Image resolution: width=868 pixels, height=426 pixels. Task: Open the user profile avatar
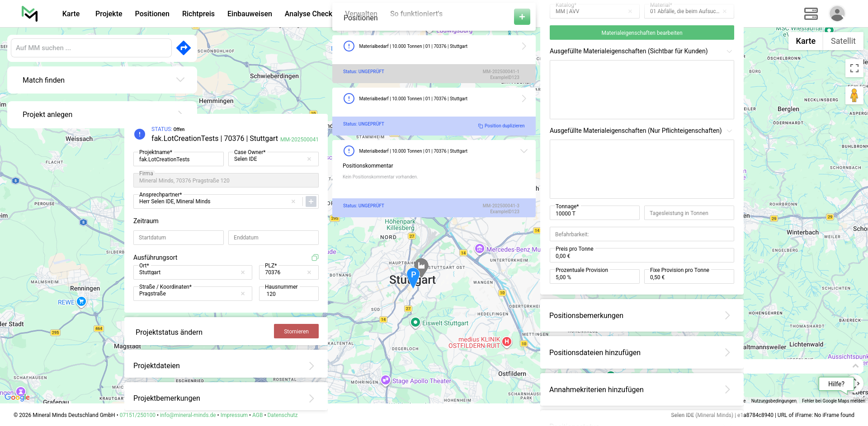click(x=837, y=14)
